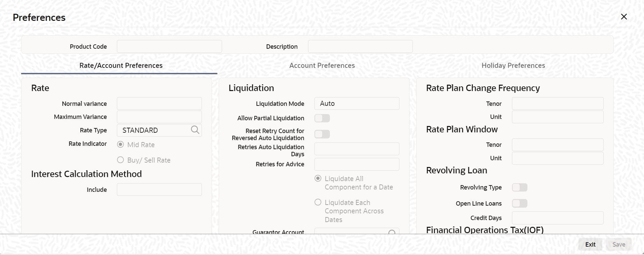Pick Liquidate Each Component Across Dates

tap(318, 202)
